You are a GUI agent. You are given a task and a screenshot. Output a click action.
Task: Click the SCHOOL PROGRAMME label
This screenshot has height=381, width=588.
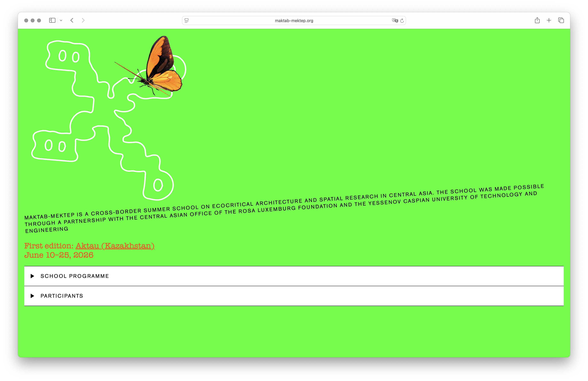tap(75, 276)
